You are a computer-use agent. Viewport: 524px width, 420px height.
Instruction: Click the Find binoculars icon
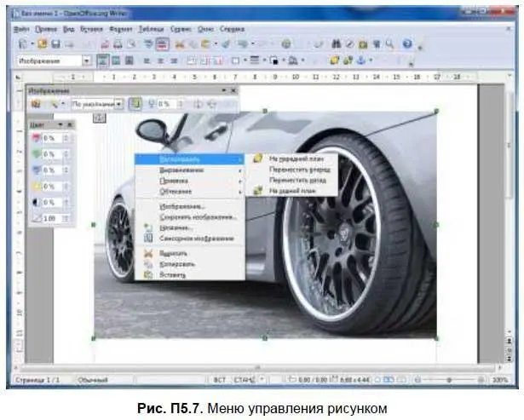pos(337,43)
